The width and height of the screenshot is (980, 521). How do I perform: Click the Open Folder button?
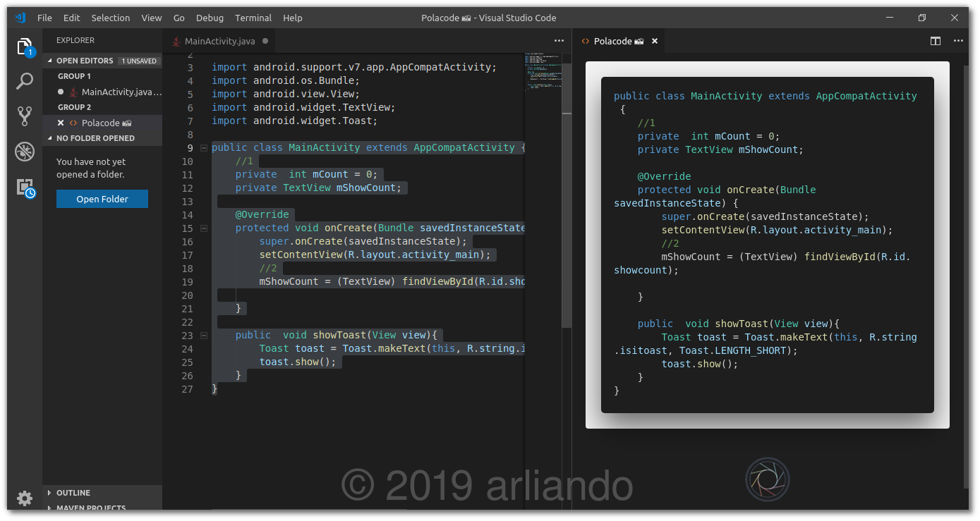coord(102,199)
